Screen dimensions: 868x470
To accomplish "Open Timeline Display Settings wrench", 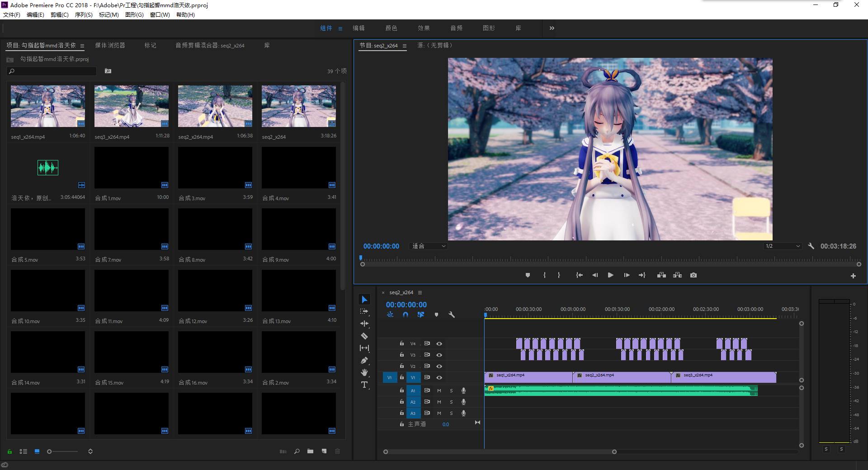I will (451, 315).
